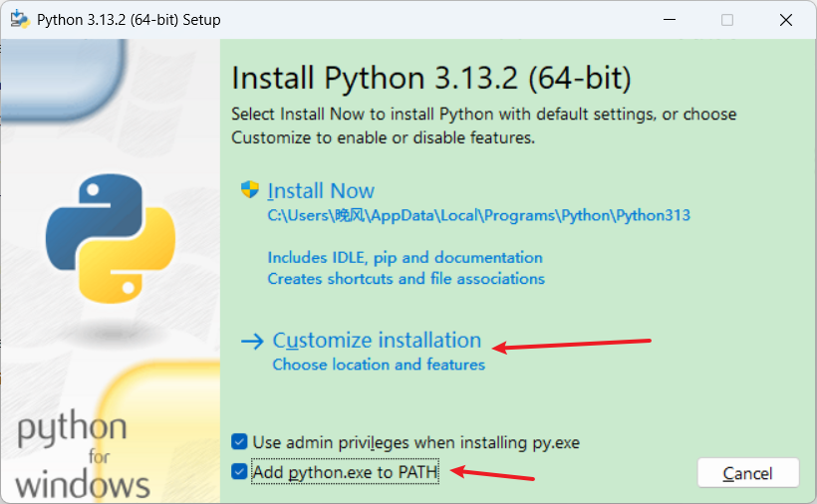The image size is (817, 504).
Task: Close the Python Setup window
Action: [x=786, y=20]
